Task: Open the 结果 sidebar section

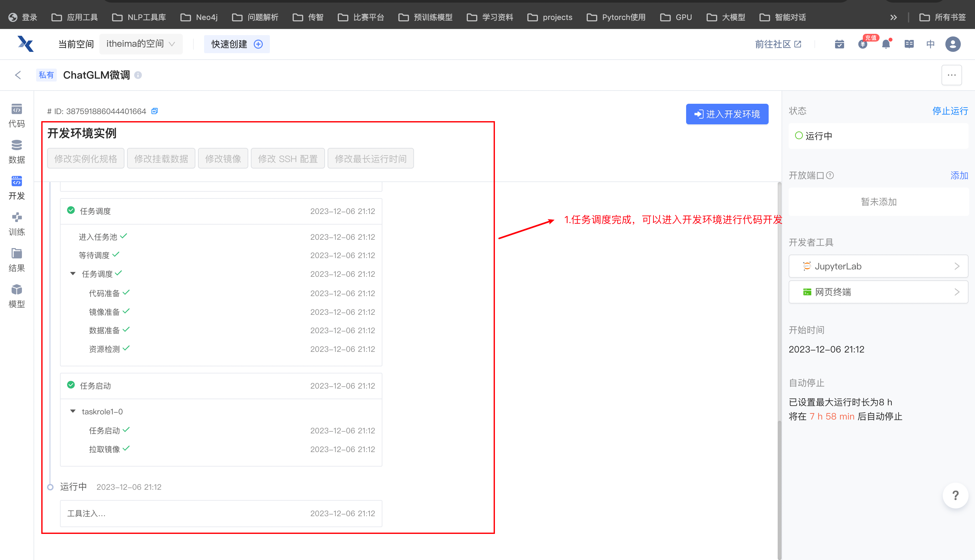Action: (x=16, y=260)
